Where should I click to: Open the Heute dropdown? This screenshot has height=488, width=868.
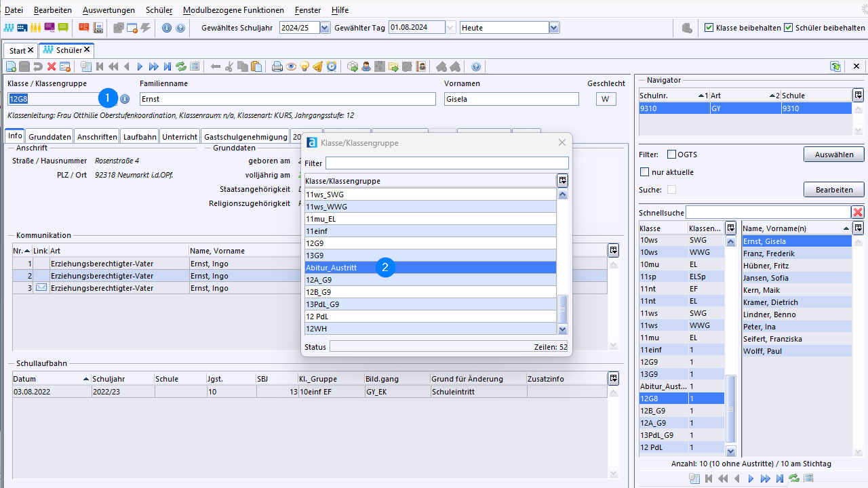coord(554,28)
